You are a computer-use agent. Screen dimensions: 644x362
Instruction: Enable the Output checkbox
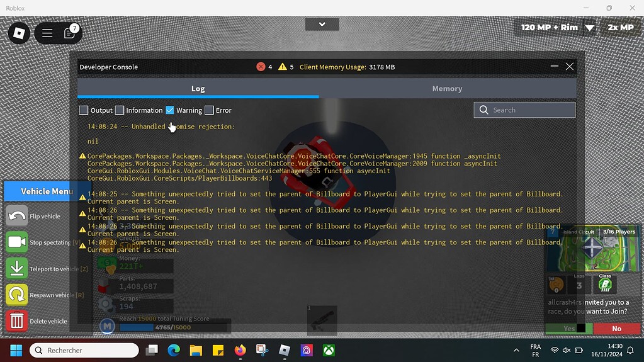84,110
